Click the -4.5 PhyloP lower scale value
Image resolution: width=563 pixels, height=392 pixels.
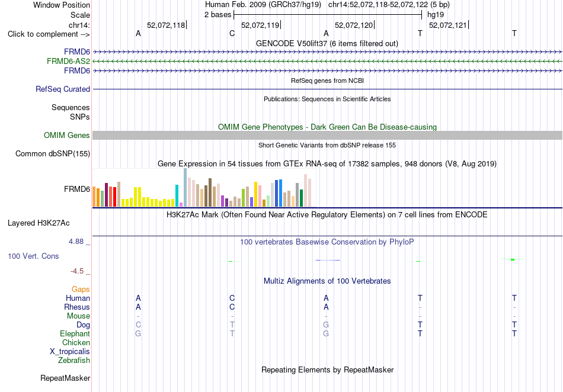[77, 271]
